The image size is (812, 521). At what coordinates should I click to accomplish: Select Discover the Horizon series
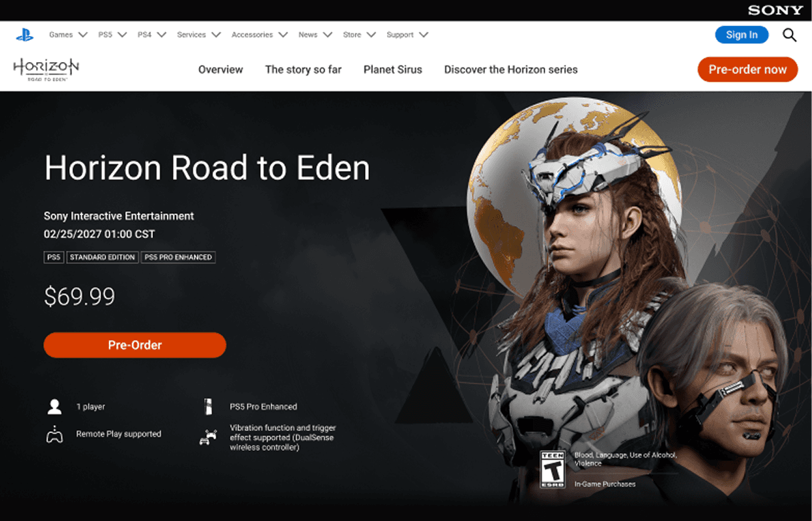coord(511,69)
